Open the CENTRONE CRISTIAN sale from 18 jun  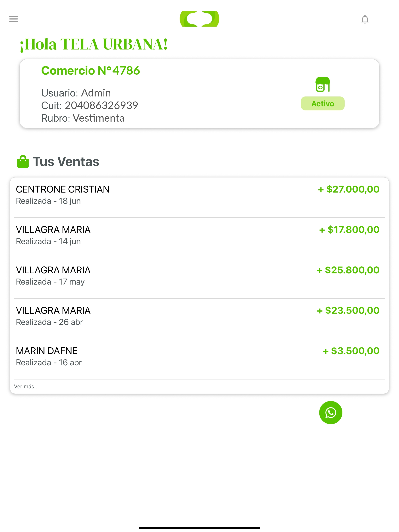click(199, 197)
